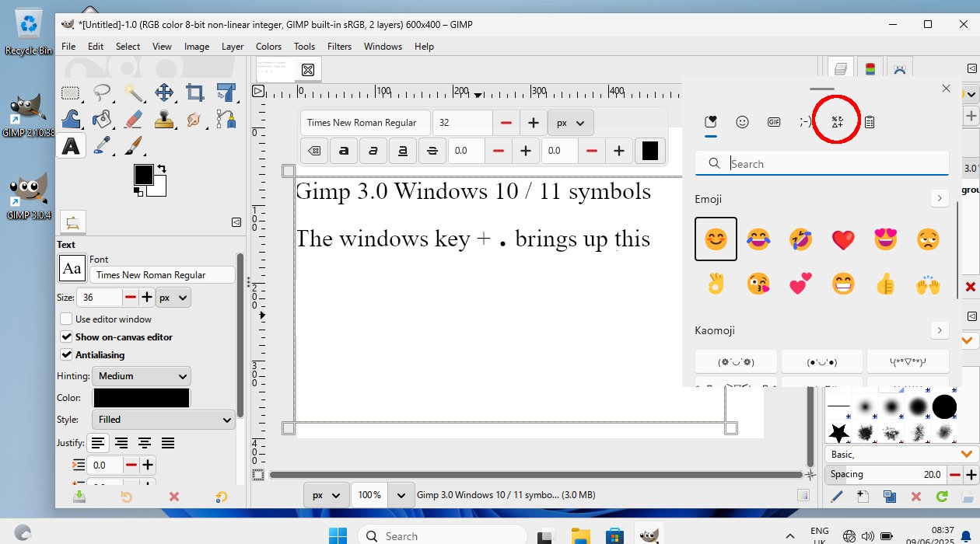980x544 pixels.
Task: Open clipboard history in emoji panel
Action: coord(870,122)
